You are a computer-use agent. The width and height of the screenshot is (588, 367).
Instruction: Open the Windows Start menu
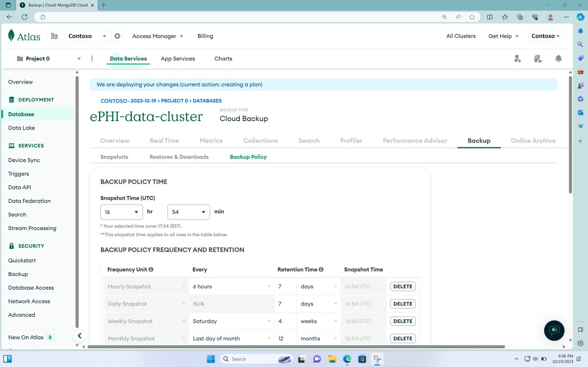point(211,359)
